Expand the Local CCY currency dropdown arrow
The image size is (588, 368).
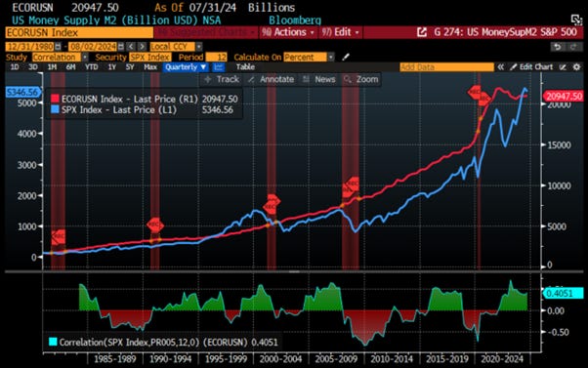pos(198,47)
